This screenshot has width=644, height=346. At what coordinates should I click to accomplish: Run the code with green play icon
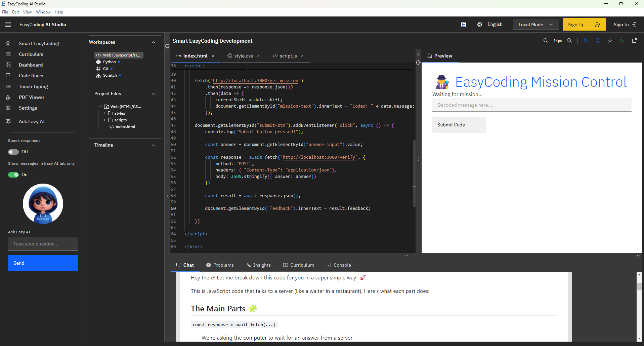tap(622, 41)
